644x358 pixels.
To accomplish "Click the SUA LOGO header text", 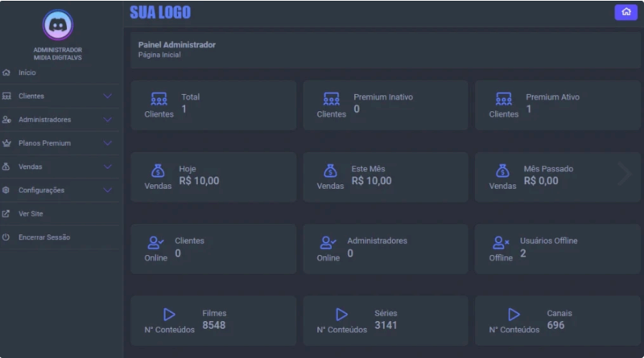I will pos(160,13).
